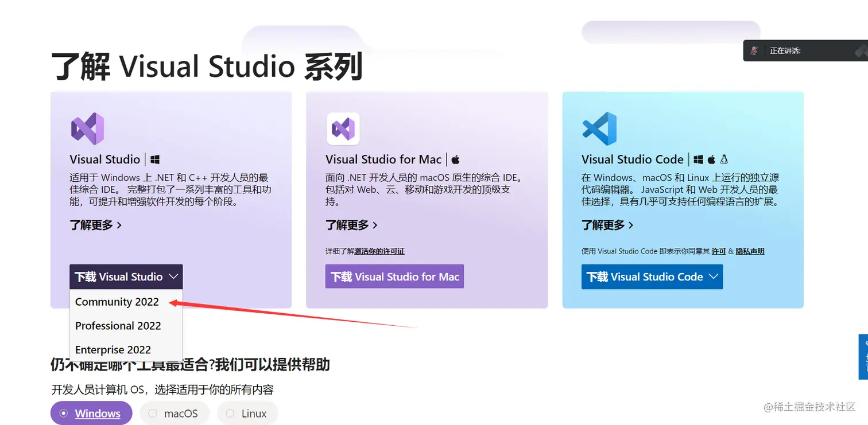Click the blue Visual Studio Code logo icon
The width and height of the screenshot is (868, 425).
pyautogui.click(x=599, y=128)
